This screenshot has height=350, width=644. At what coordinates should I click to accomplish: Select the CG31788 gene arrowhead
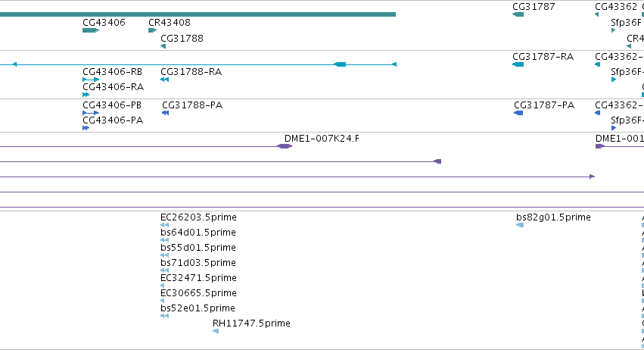(163, 46)
